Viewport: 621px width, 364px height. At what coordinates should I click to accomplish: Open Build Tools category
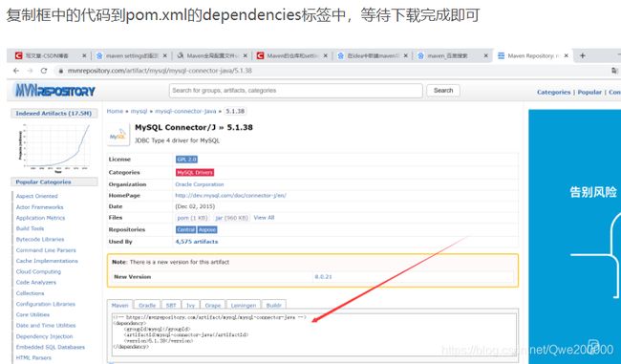pos(31,228)
